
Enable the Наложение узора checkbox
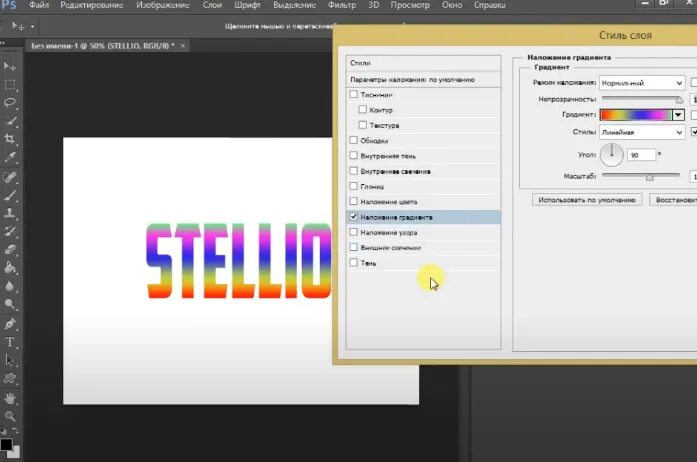click(x=353, y=232)
